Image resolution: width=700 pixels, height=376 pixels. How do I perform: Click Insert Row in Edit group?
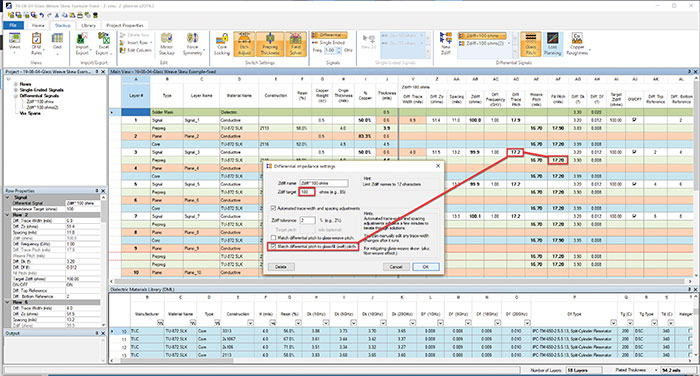[x=136, y=42]
